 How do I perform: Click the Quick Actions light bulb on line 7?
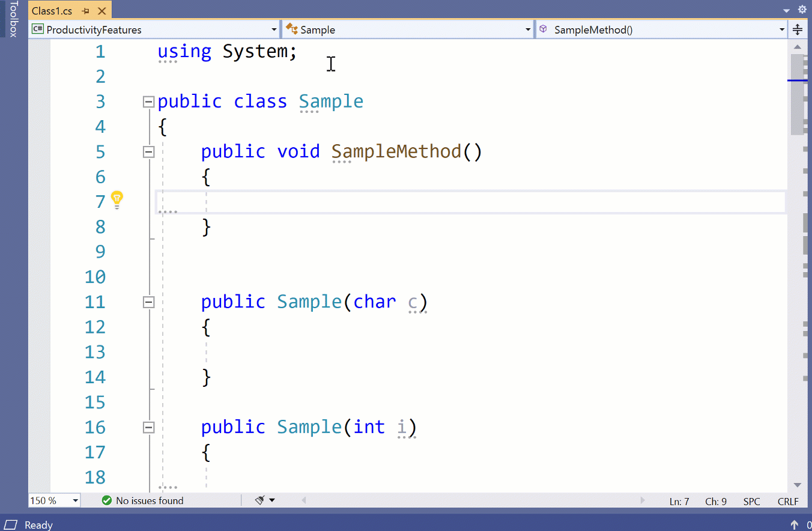pyautogui.click(x=118, y=199)
